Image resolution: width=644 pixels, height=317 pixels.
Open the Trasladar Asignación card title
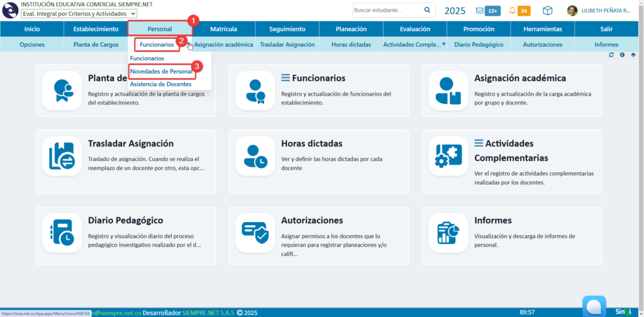click(131, 143)
